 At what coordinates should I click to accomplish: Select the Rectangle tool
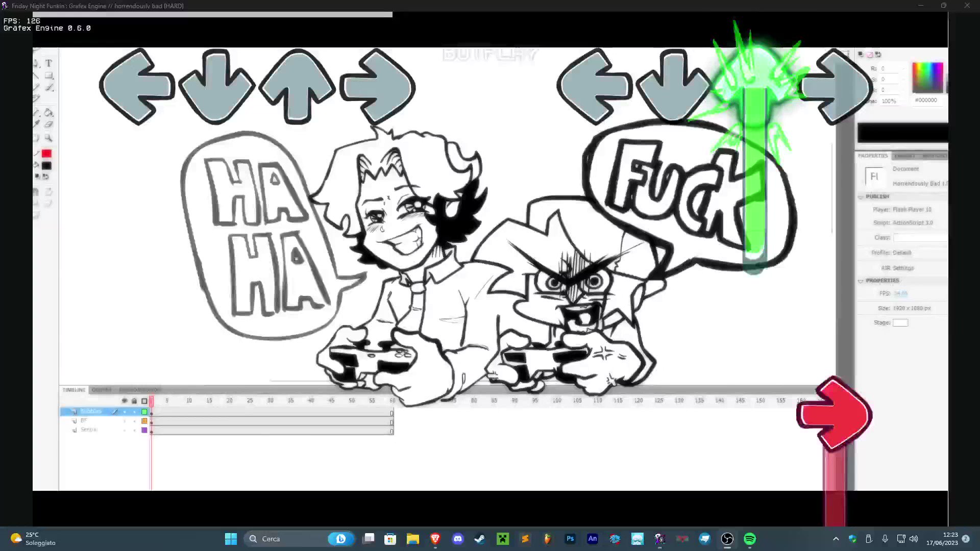tap(48, 76)
